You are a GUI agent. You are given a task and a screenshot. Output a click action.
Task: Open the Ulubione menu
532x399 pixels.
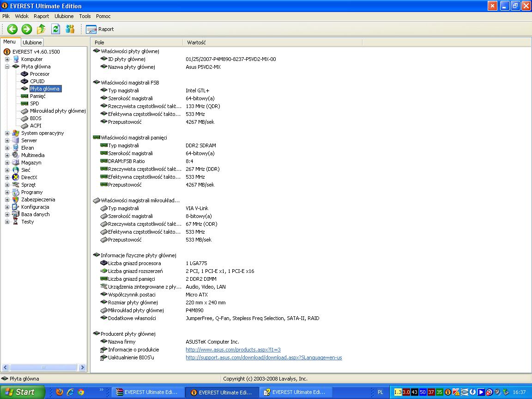(64, 16)
